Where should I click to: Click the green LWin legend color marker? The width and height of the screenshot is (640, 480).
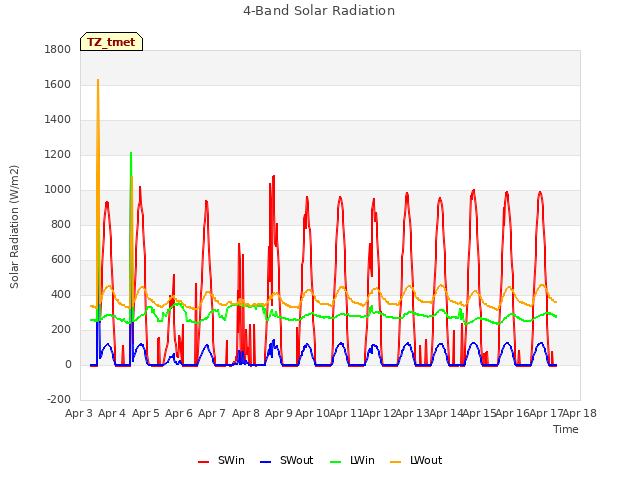point(335,462)
